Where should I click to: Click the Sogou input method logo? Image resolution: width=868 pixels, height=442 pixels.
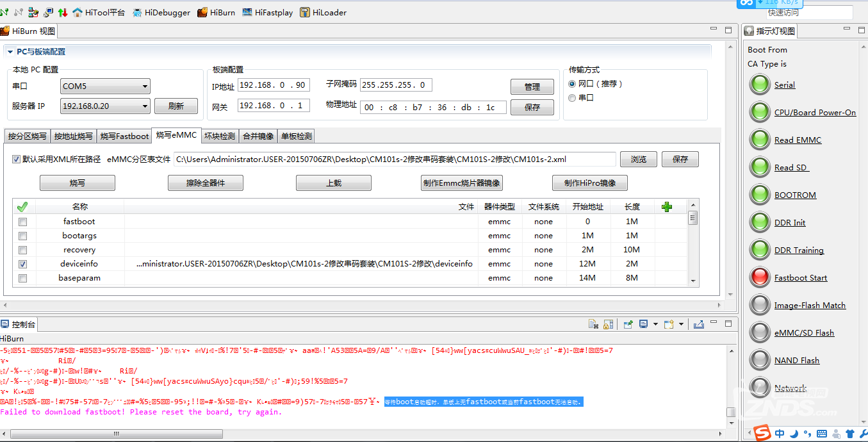[x=762, y=434]
